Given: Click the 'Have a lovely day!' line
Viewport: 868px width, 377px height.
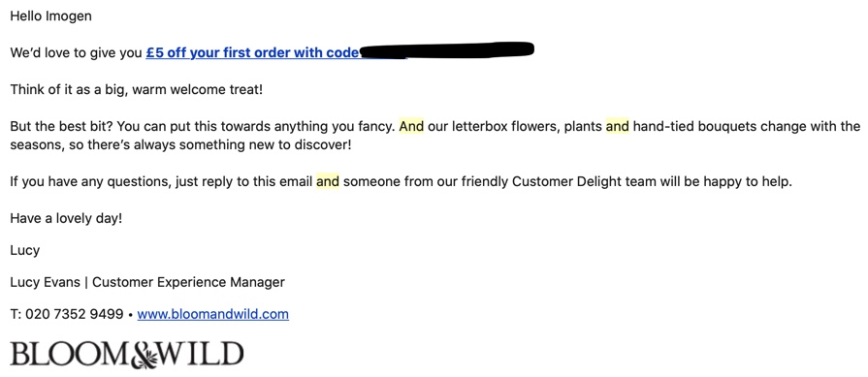Looking at the screenshot, I should click(66, 218).
